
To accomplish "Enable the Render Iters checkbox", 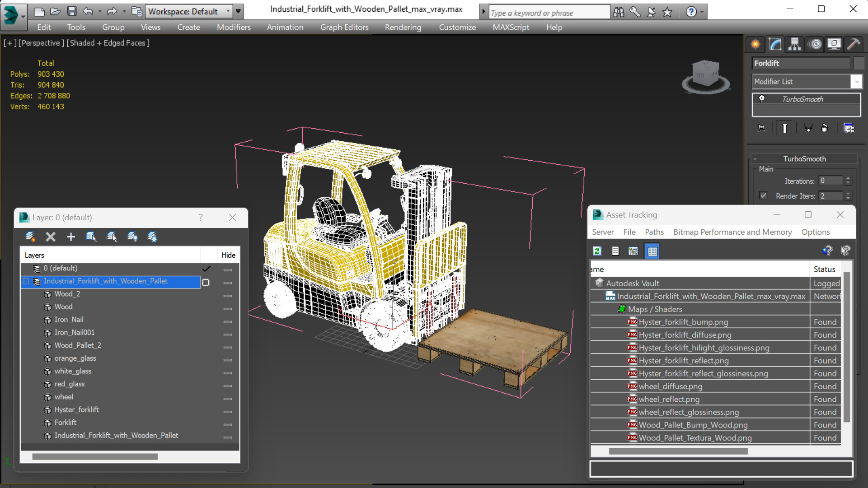I will tap(763, 195).
